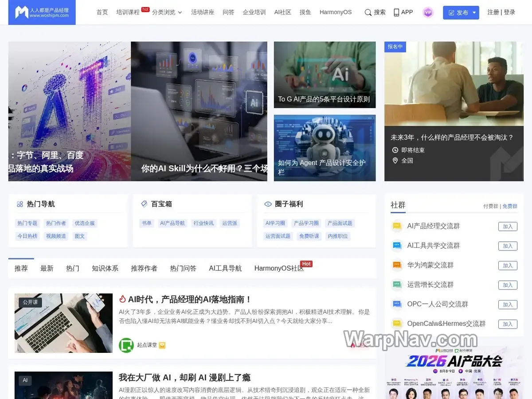532x399 pixels.
Task: Go to 首页 in top navigation
Action: [102, 12]
